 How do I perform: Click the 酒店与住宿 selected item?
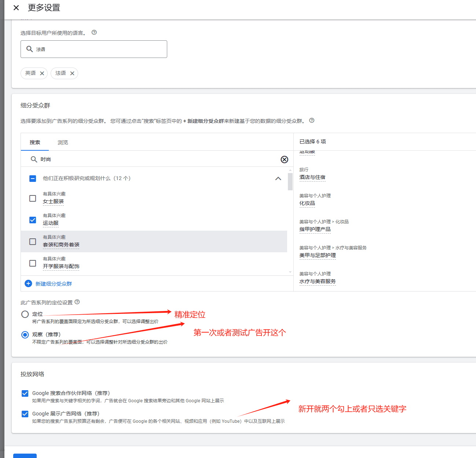pyautogui.click(x=312, y=177)
